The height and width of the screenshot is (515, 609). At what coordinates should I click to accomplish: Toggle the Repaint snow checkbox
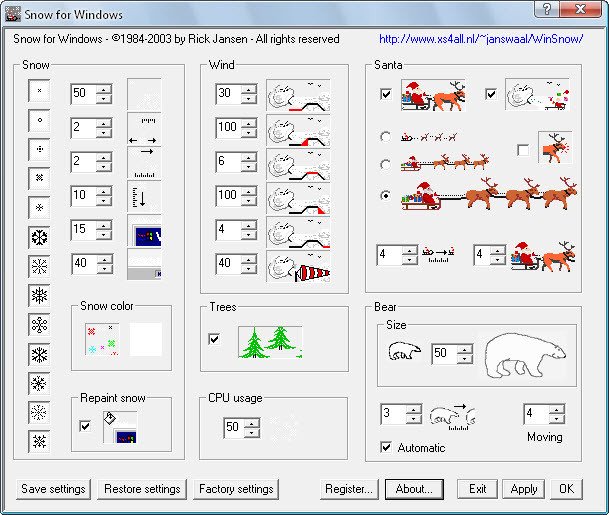coord(85,425)
